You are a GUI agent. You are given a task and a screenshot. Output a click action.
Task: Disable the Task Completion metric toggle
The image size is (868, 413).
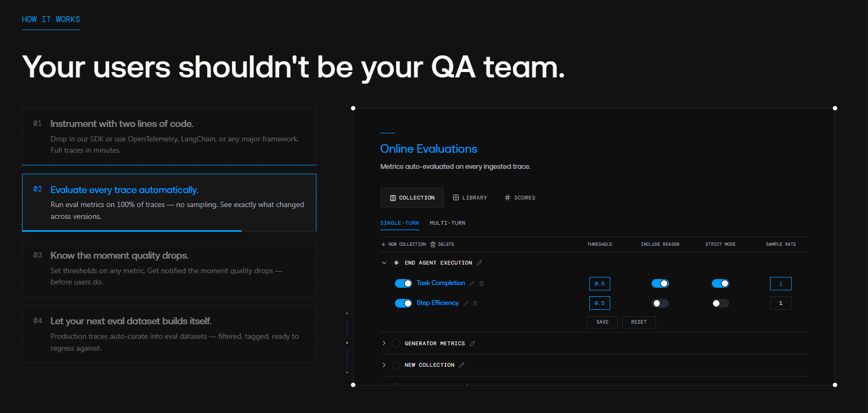tap(404, 283)
